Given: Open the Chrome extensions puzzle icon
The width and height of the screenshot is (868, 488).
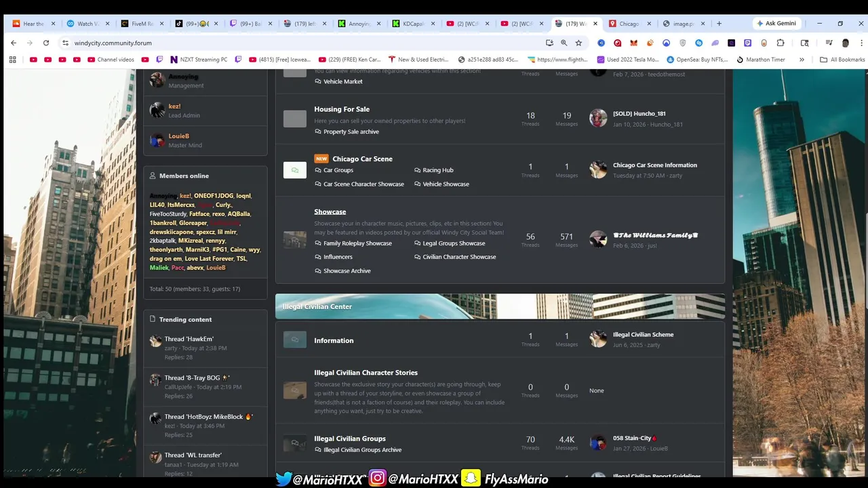Looking at the screenshot, I should tap(781, 43).
